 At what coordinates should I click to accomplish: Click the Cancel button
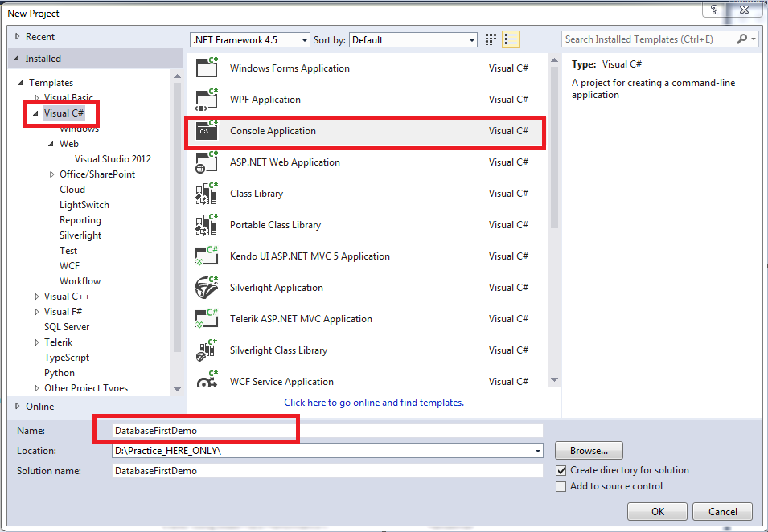point(722,511)
